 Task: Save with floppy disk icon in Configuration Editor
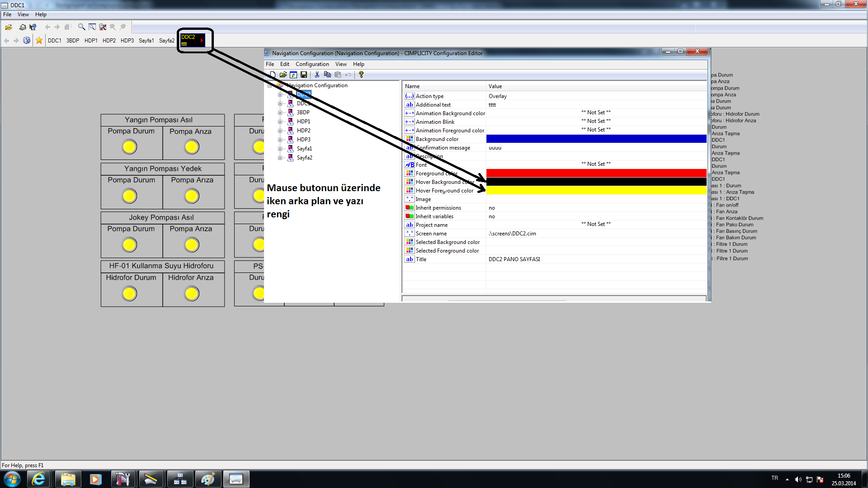point(304,75)
